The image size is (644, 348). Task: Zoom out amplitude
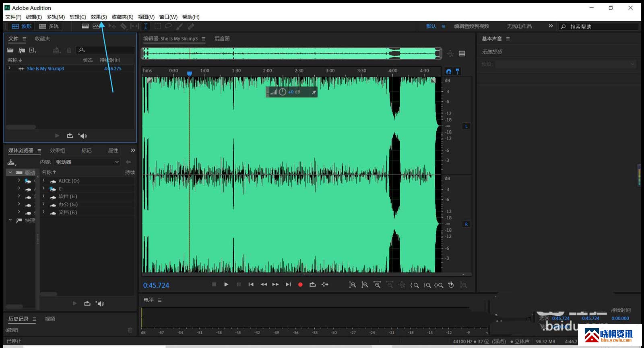tap(365, 285)
